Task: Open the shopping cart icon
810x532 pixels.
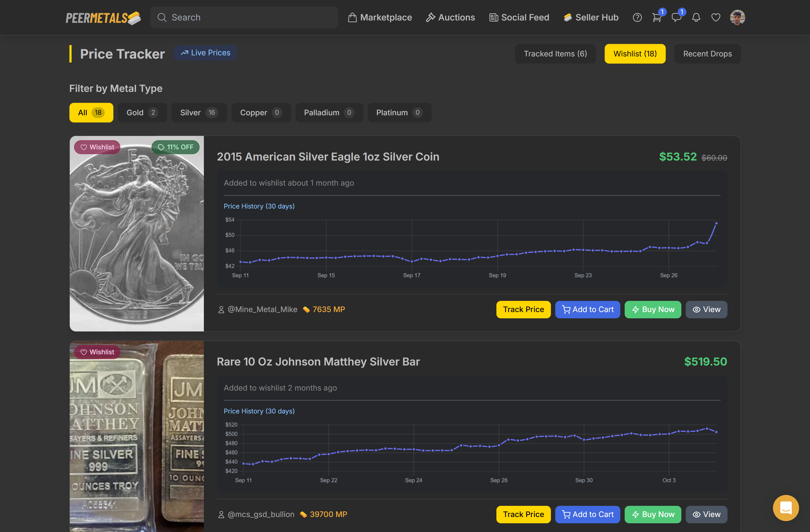Action: coord(657,17)
